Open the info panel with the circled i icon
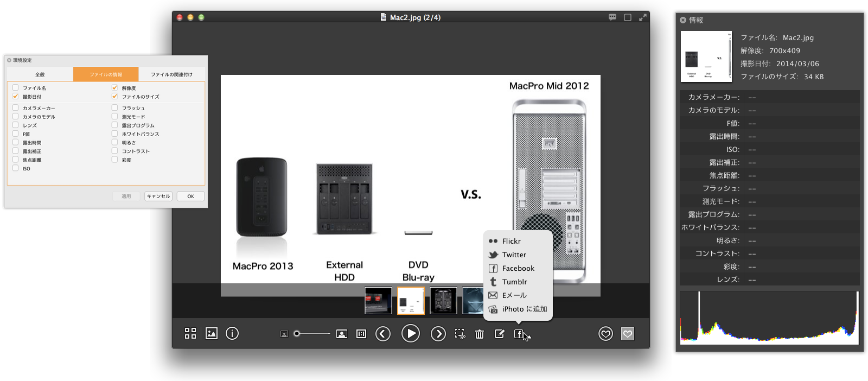868x381 pixels. point(232,333)
